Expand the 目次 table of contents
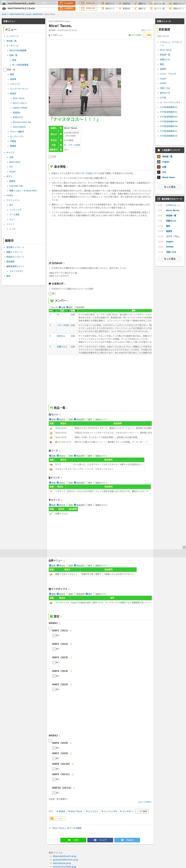Screen dimensions: 186x868 [50, 157]
